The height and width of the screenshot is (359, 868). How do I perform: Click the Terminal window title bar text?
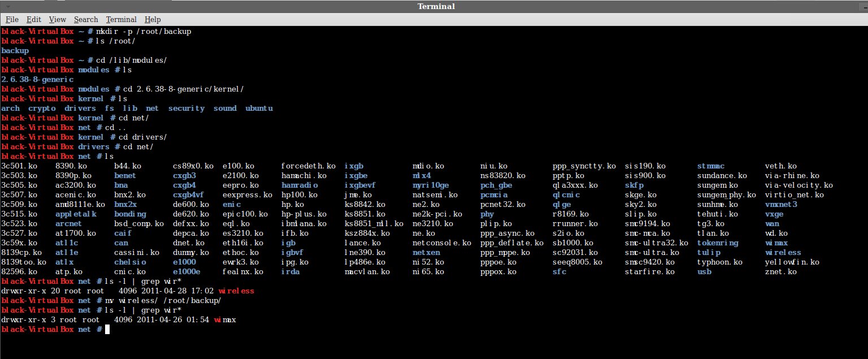(x=436, y=6)
